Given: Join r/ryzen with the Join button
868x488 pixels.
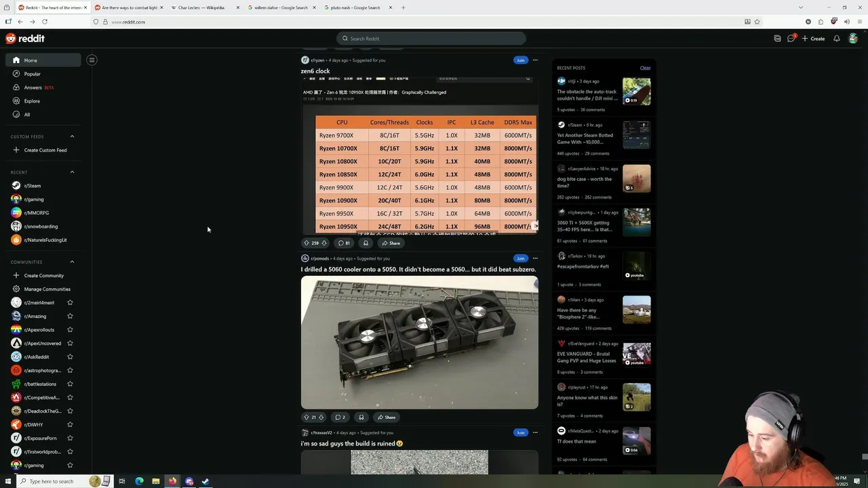Looking at the screenshot, I should pos(520,60).
